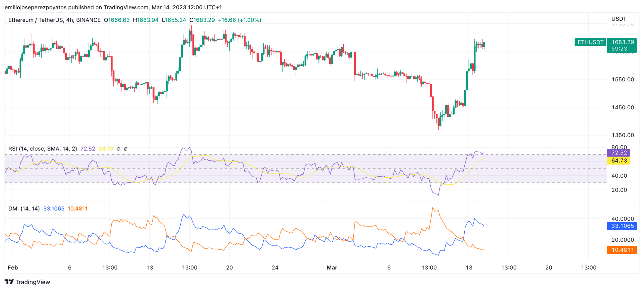This screenshot has height=290, width=644.
Task: Click the second empty-set symbol in RSI legend
Action: (x=126, y=149)
